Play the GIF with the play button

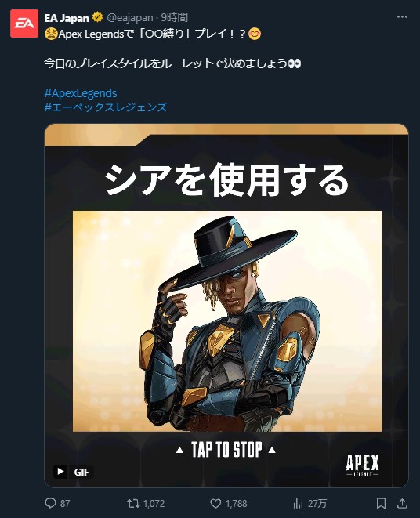point(60,472)
